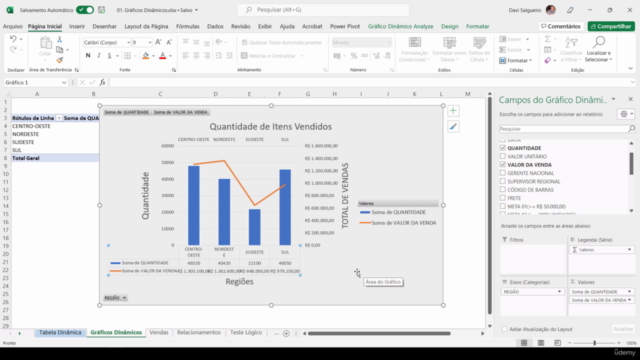Uncheck the VALOR DA VENDA field checkbox
Viewport: 640px width, 360px height.
click(503, 164)
